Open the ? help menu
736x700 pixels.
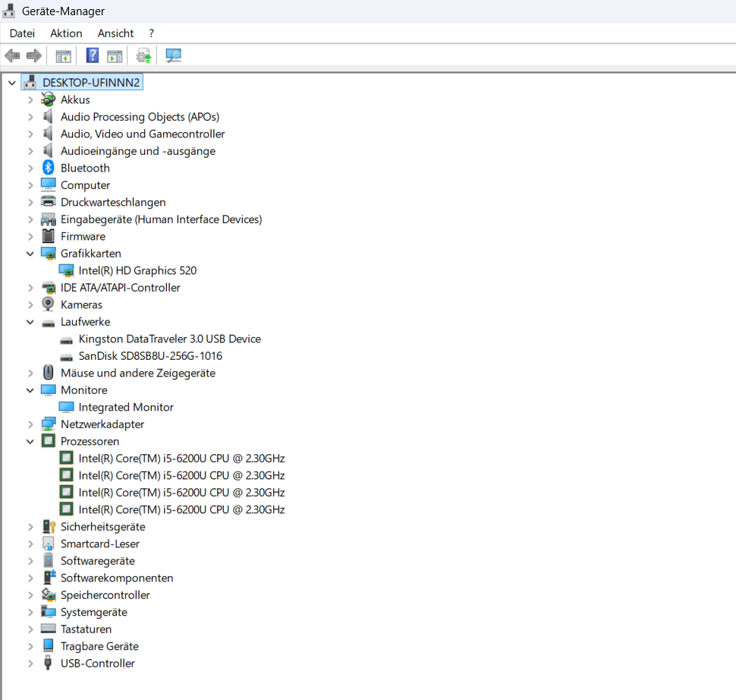pyautogui.click(x=151, y=33)
